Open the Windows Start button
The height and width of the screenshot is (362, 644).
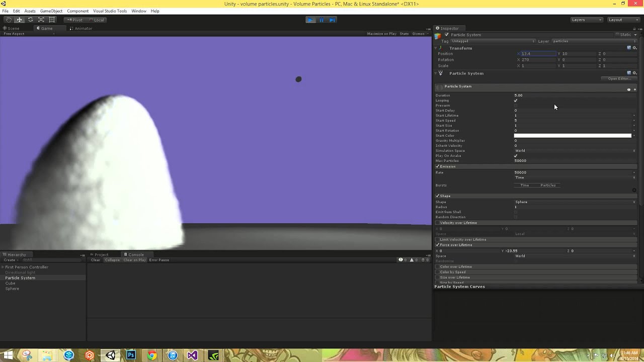coord(8,355)
